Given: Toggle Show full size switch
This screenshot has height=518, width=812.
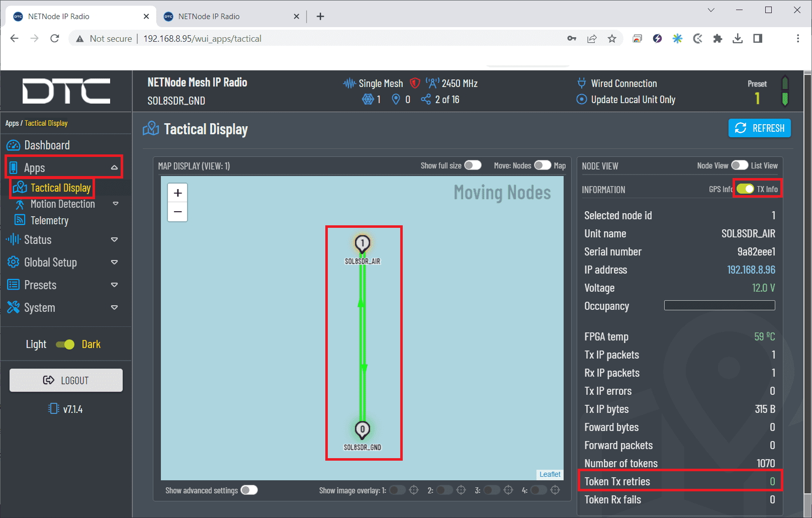Looking at the screenshot, I should (x=473, y=165).
